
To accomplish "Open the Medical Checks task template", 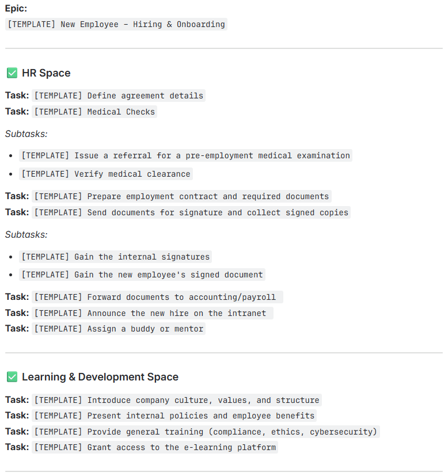I will pyautogui.click(x=94, y=112).
